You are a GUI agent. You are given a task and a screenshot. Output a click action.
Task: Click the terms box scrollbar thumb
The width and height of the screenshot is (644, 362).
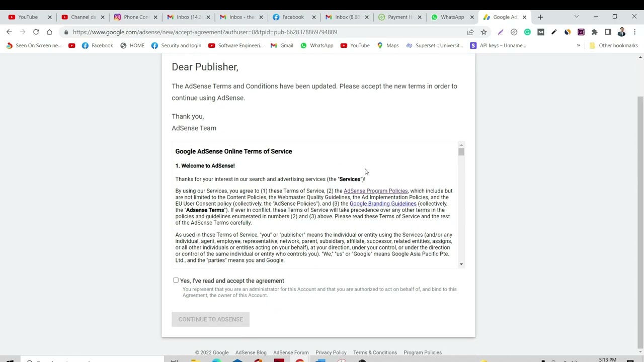[x=461, y=152]
